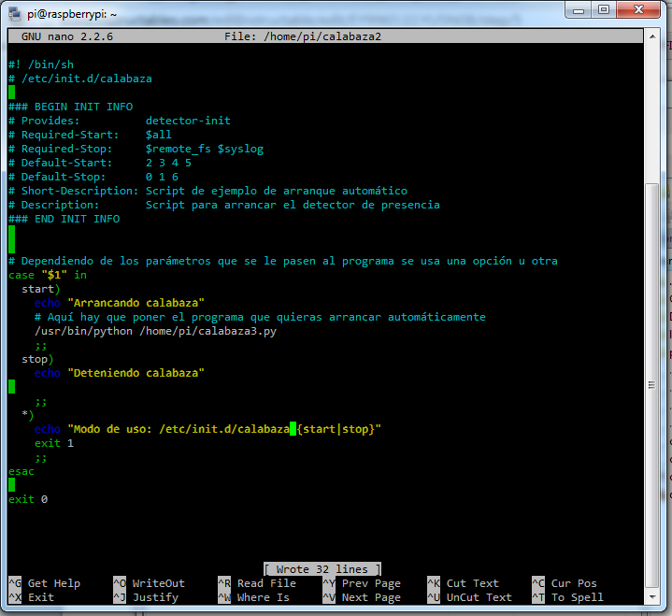672x616 pixels.
Task: Click the PuTTY icon in title bar
Action: click(15, 14)
